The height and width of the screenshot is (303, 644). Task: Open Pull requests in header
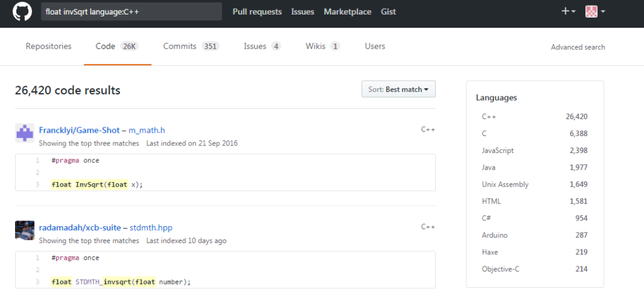click(x=257, y=12)
